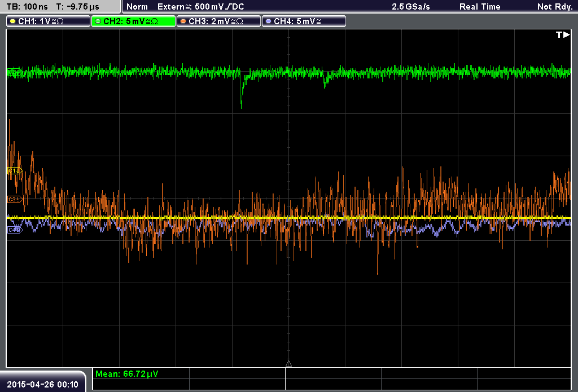Click the orange C3 ground level marker
Image resolution: width=578 pixels, height=392 pixels.
pyautogui.click(x=15, y=199)
